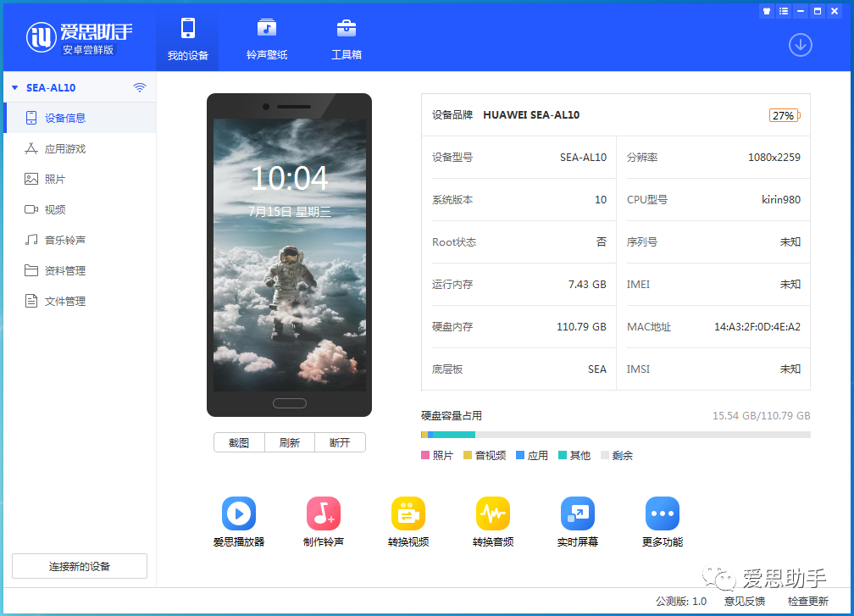Select 设备信息 in the sidebar
Viewport: 854px width, 616px height.
(x=80, y=118)
